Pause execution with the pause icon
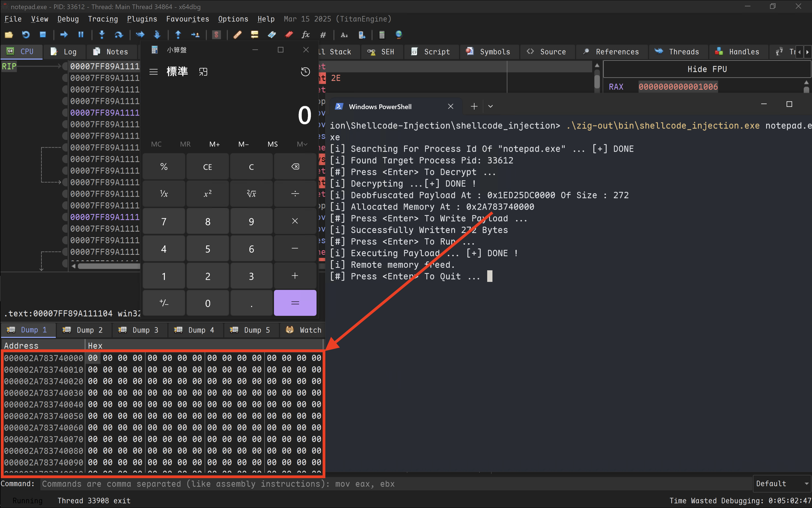This screenshot has height=508, width=812. (81, 35)
